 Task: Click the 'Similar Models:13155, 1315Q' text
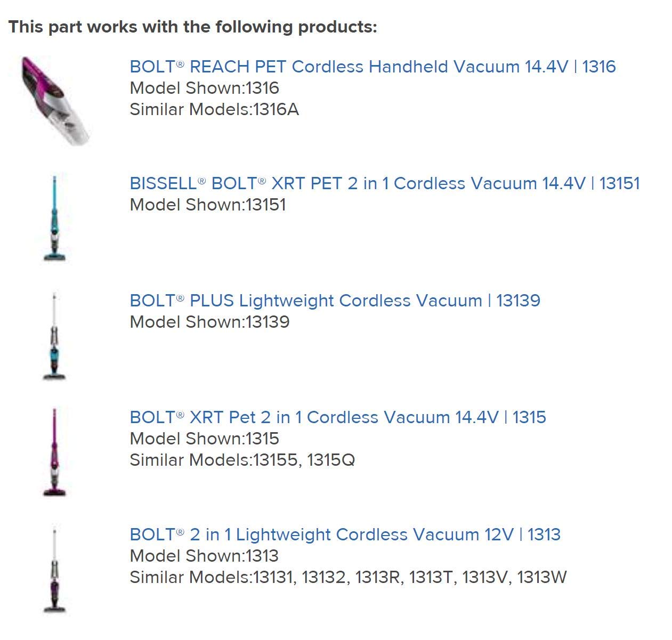(x=242, y=460)
